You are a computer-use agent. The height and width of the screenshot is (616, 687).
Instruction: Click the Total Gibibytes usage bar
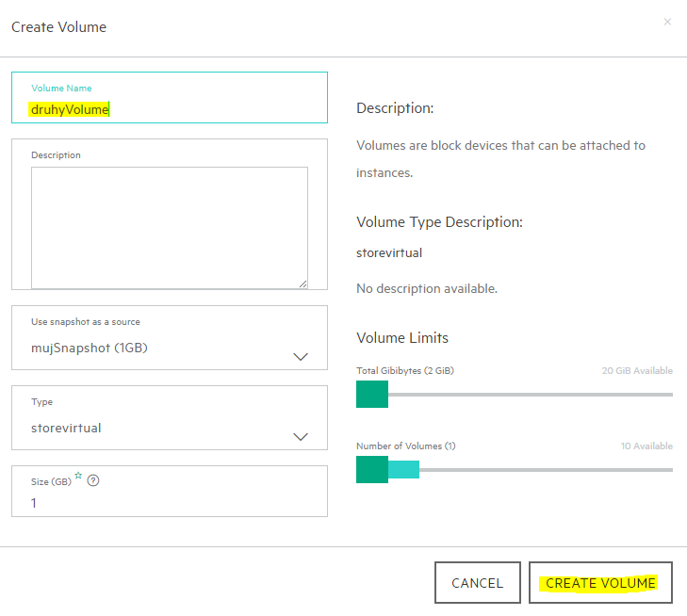point(515,395)
